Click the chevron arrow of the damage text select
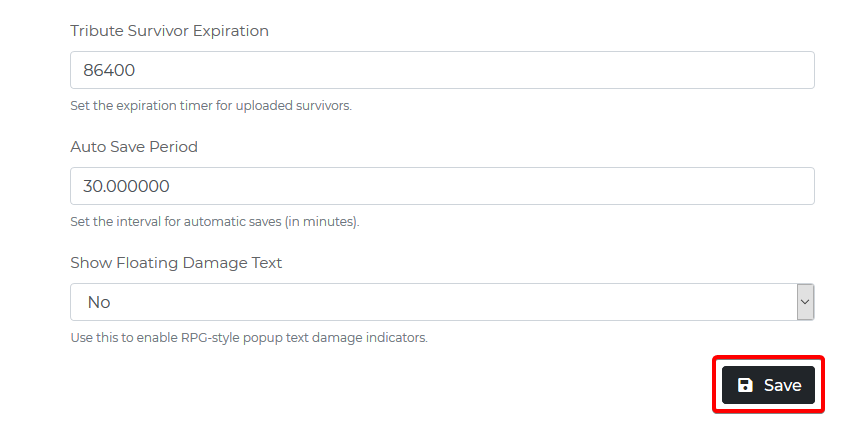 point(805,302)
